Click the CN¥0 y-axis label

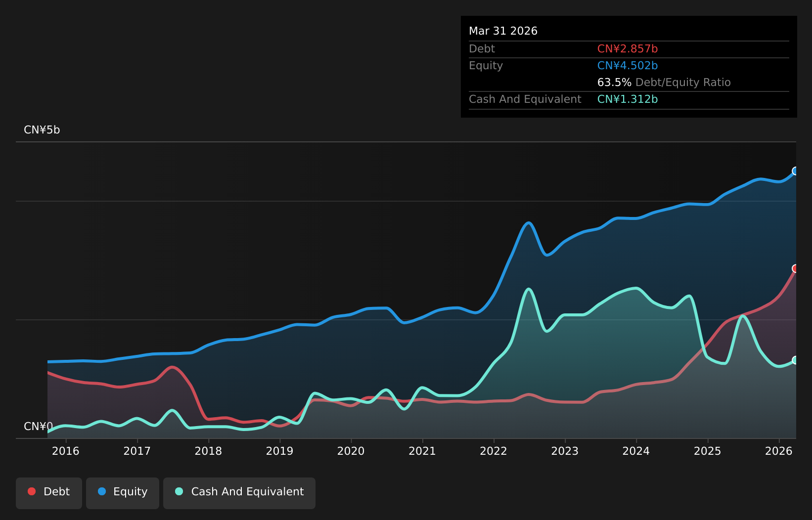pos(39,426)
